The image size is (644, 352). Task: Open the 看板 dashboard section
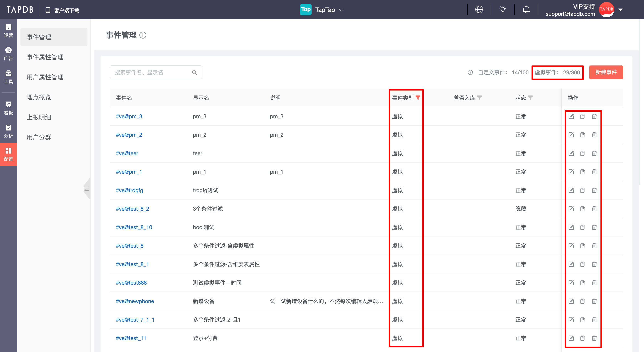(8, 108)
